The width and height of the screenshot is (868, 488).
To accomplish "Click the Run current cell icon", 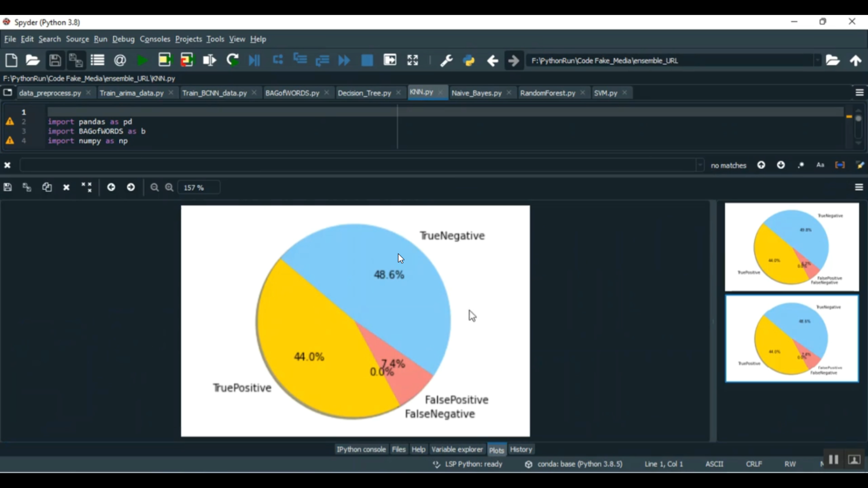I will tap(165, 60).
